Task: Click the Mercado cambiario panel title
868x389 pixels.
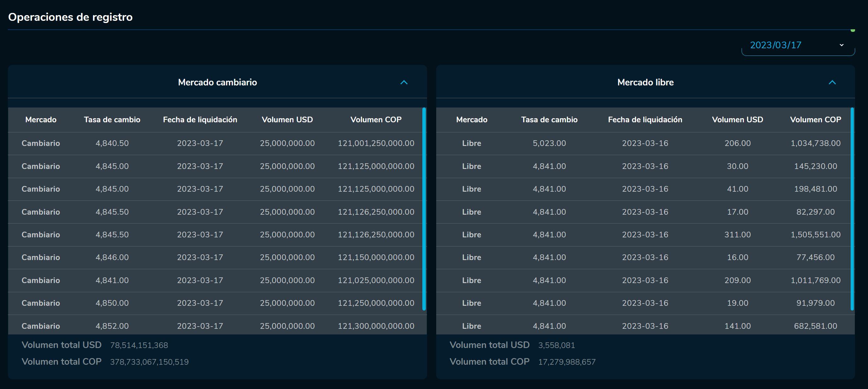Action: pos(217,83)
